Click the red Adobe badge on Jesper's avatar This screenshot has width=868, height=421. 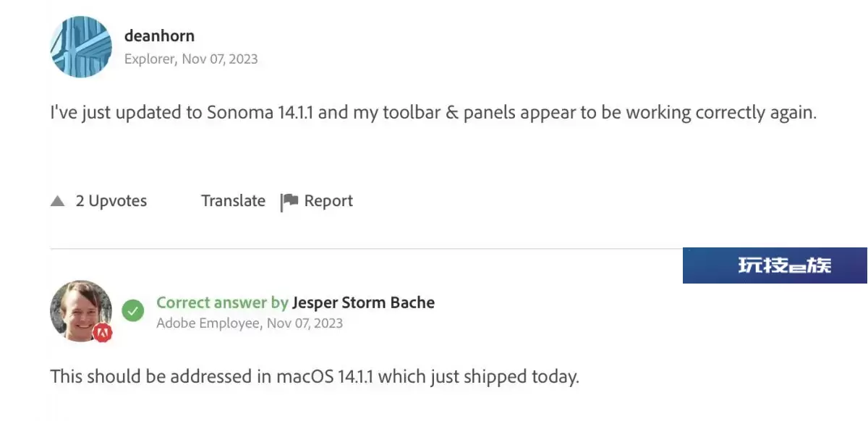(103, 332)
